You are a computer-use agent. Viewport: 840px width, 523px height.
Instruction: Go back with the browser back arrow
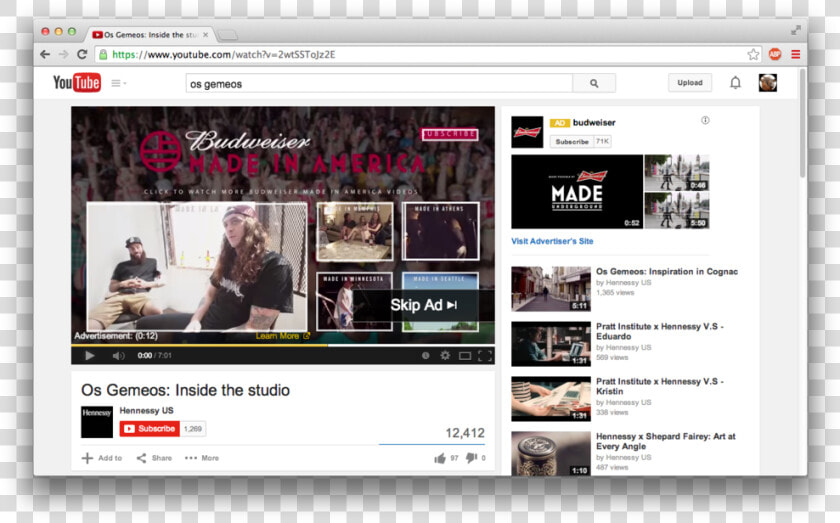click(46, 54)
